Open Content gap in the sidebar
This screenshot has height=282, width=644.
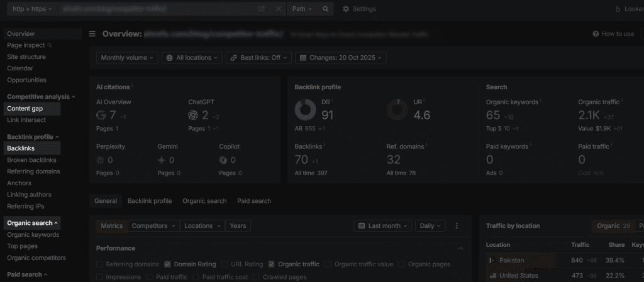25,109
